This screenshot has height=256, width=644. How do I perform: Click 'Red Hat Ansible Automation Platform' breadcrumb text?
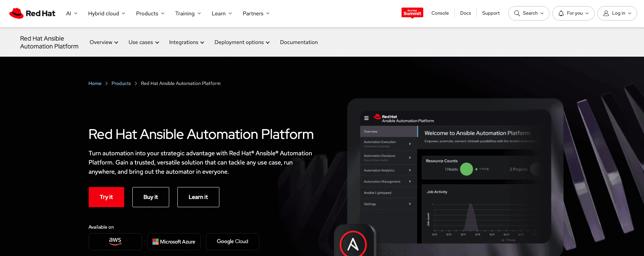click(x=181, y=83)
